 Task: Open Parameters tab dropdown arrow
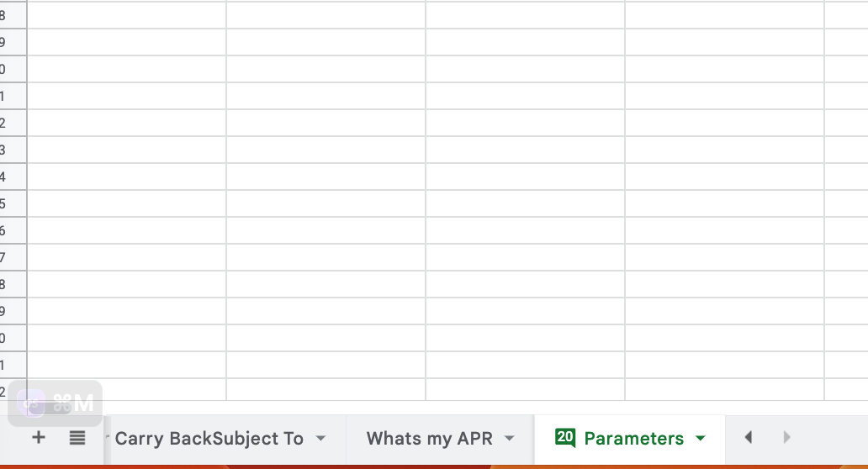click(701, 439)
